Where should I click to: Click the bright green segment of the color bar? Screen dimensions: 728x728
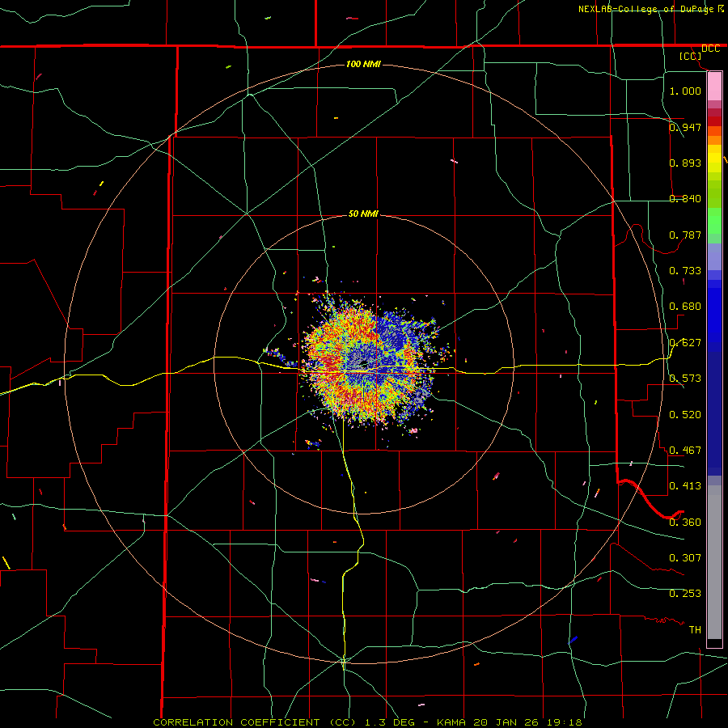(714, 221)
